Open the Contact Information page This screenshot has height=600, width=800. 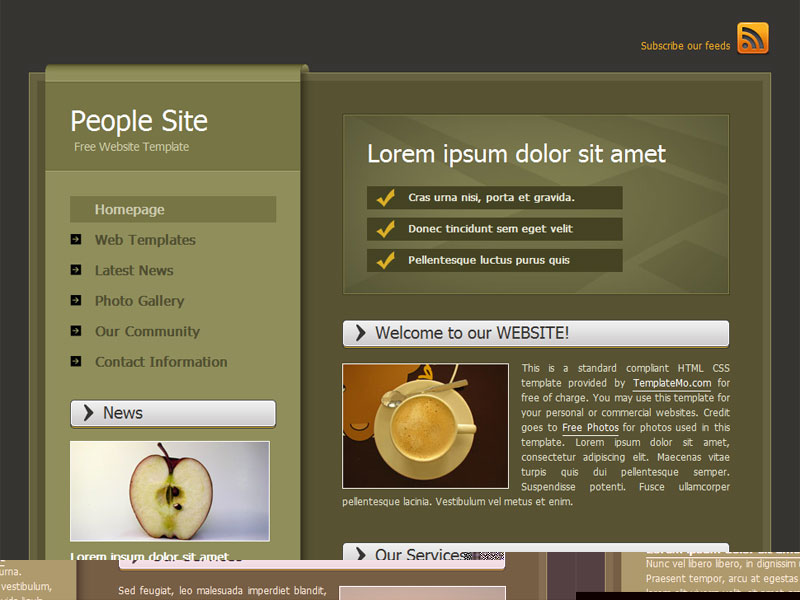click(x=161, y=362)
